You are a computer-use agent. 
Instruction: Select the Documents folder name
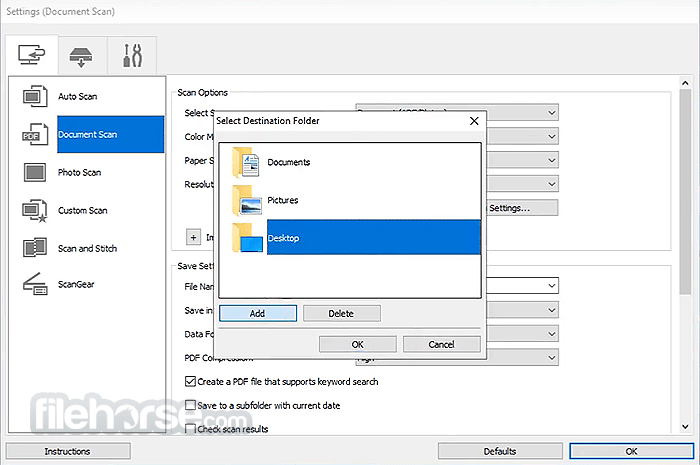pos(288,162)
